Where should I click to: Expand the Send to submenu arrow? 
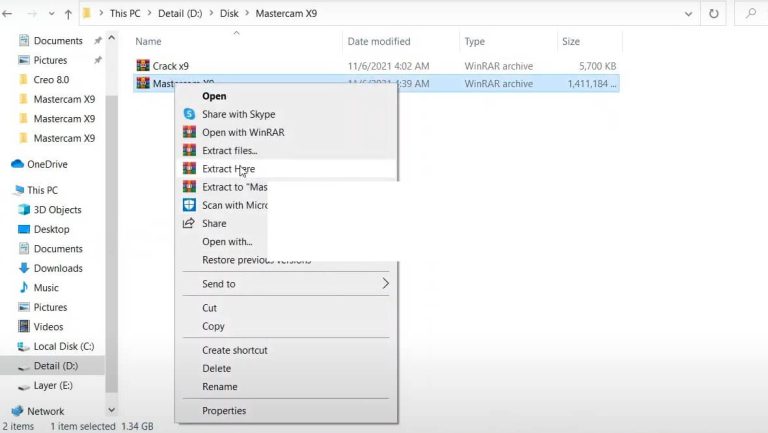386,284
